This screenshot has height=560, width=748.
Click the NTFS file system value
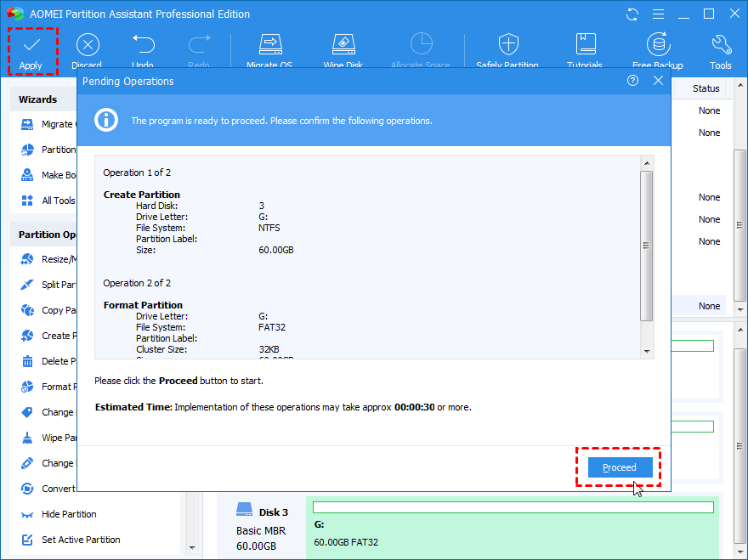coord(269,228)
